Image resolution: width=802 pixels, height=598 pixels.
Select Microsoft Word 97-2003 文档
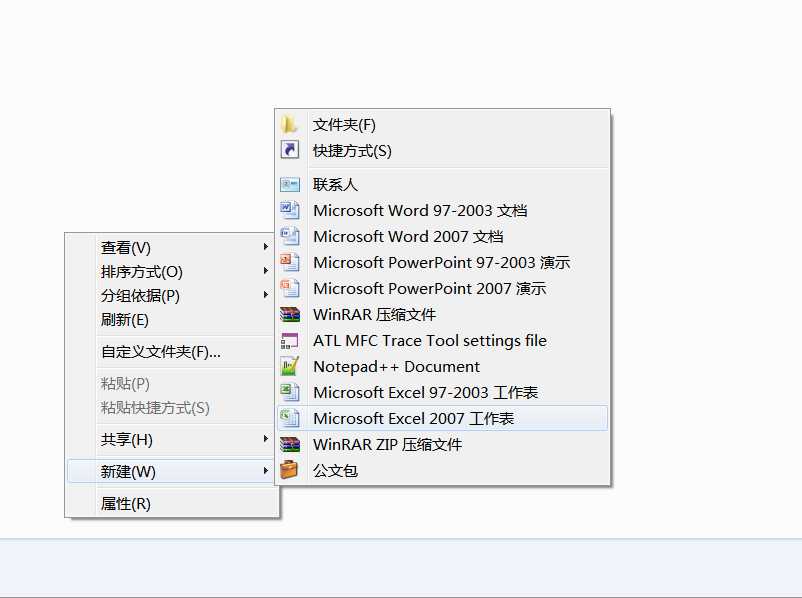(442, 210)
